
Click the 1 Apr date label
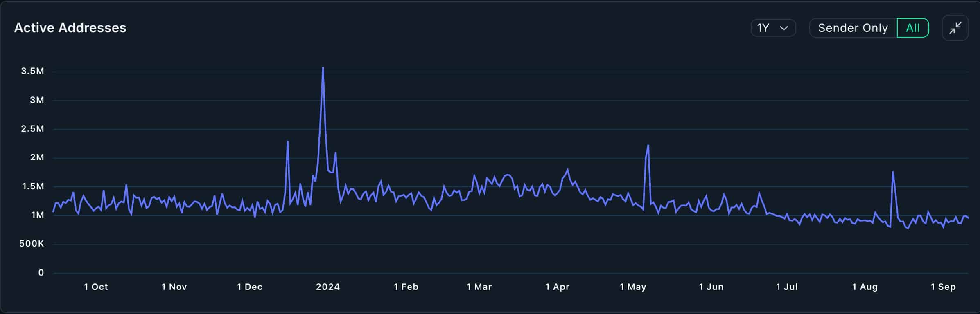(558, 287)
